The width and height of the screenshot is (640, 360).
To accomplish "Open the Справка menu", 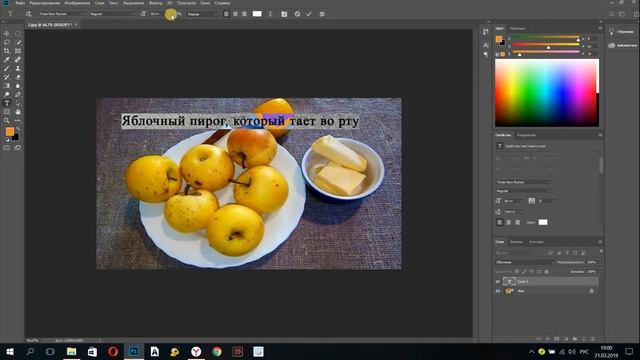I will (222, 3).
